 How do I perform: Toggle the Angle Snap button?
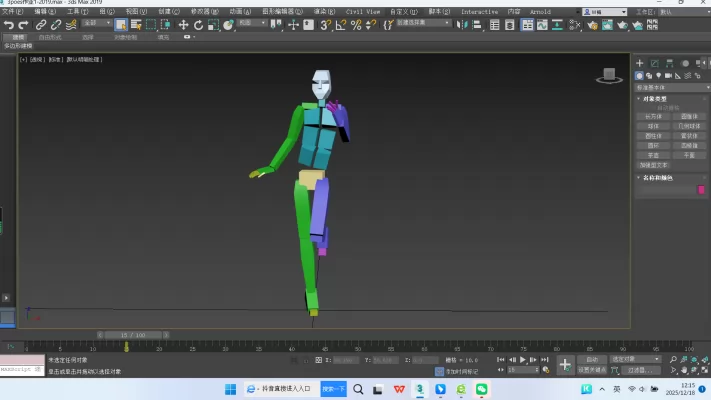pyautogui.click(x=341, y=25)
